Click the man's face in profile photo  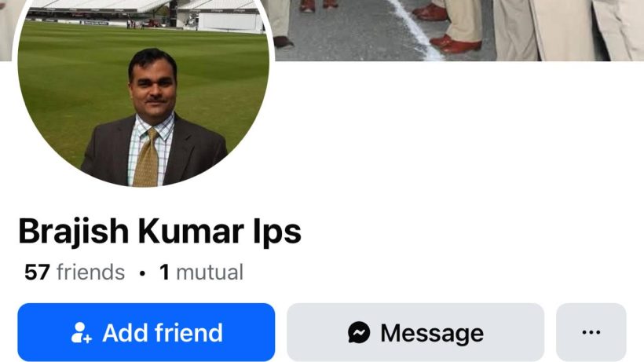point(153,88)
